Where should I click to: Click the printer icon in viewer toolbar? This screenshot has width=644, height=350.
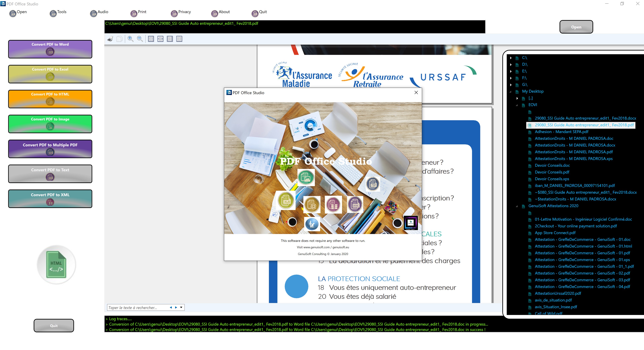point(110,39)
